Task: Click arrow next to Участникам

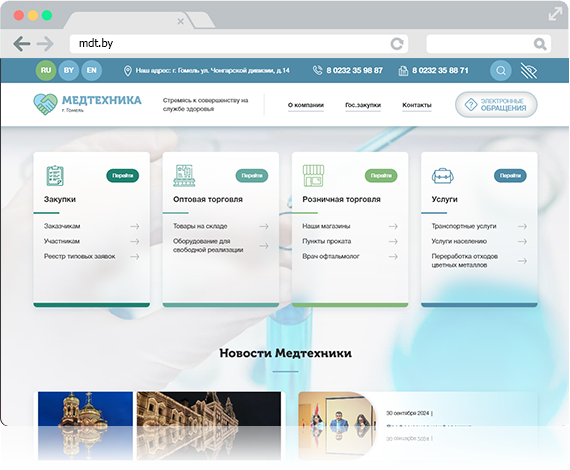Action: click(135, 241)
